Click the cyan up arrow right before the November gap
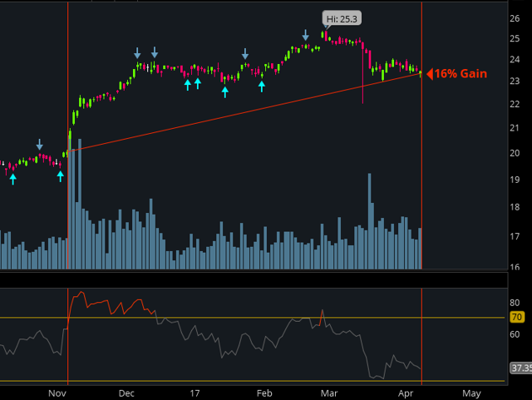The image size is (532, 400). (x=61, y=176)
